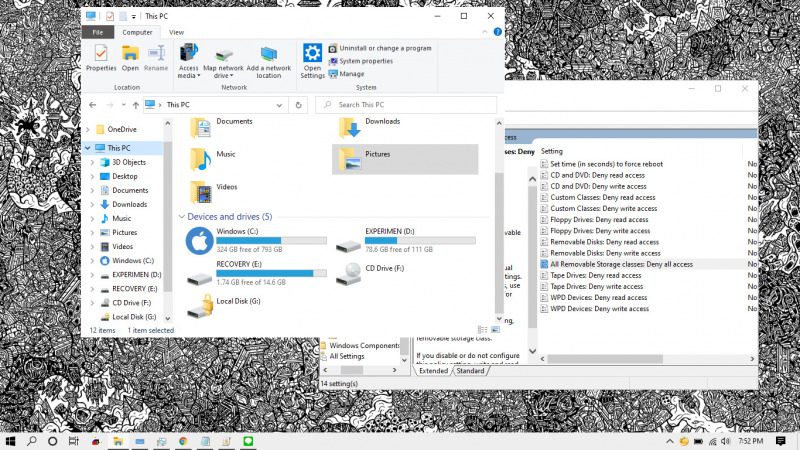Click Manage in the System group
Screen dimensions: 800x450
(x=346, y=73)
